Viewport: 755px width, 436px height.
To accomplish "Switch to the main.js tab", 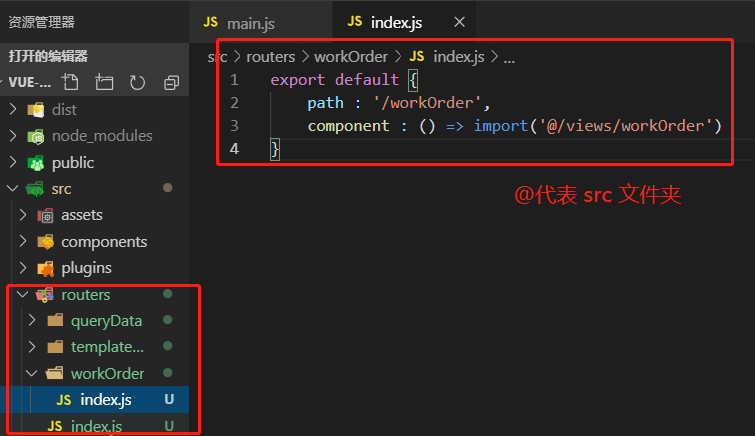I will coord(260,22).
